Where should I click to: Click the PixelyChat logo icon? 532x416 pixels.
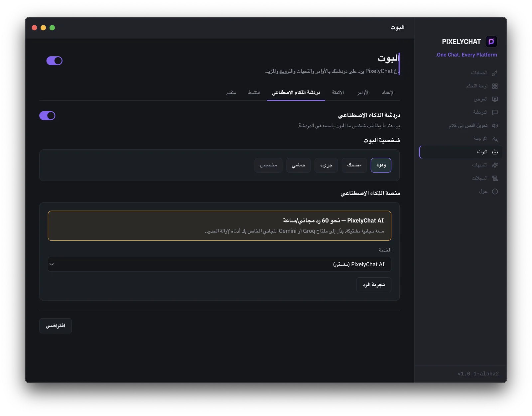(x=491, y=42)
